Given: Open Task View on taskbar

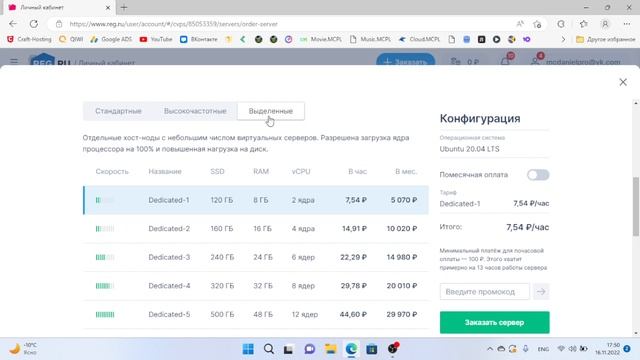Looking at the screenshot, I should click(x=289, y=349).
